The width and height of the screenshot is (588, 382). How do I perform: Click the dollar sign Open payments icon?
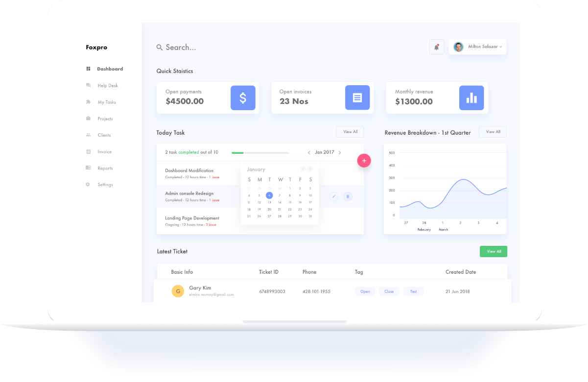243,98
